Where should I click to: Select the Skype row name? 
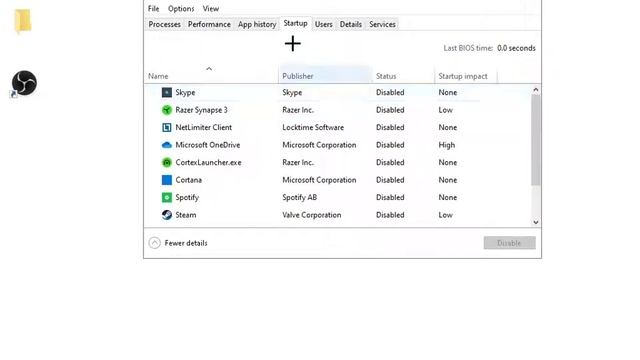[185, 93]
